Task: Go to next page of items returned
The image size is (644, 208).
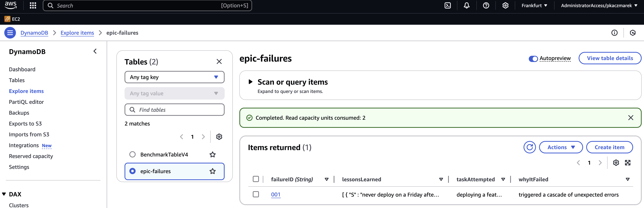Action: (600, 163)
